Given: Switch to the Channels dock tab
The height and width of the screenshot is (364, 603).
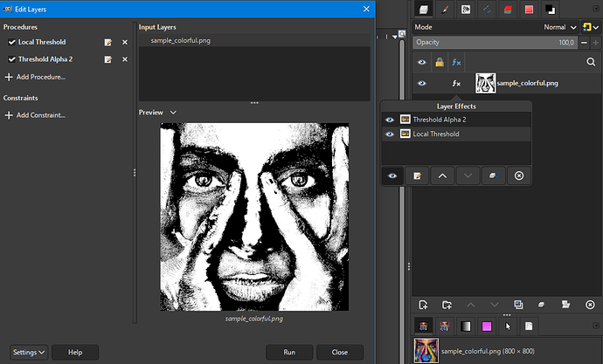Looking at the screenshot, I should tap(508, 10).
